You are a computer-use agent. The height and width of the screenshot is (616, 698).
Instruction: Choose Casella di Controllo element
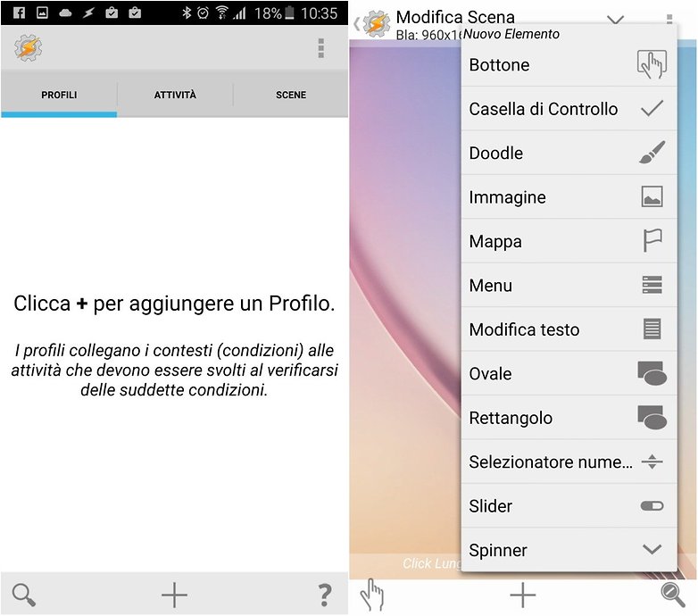pyautogui.click(x=569, y=109)
